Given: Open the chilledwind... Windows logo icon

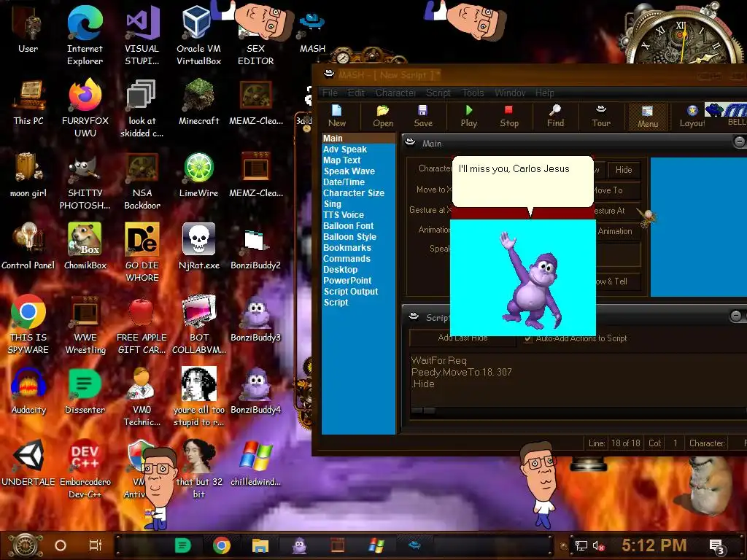Looking at the screenshot, I should point(256,463).
